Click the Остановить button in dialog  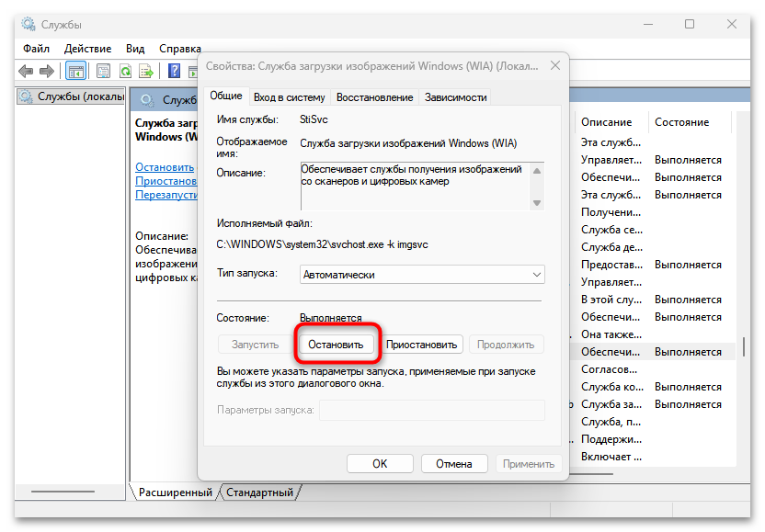(336, 345)
